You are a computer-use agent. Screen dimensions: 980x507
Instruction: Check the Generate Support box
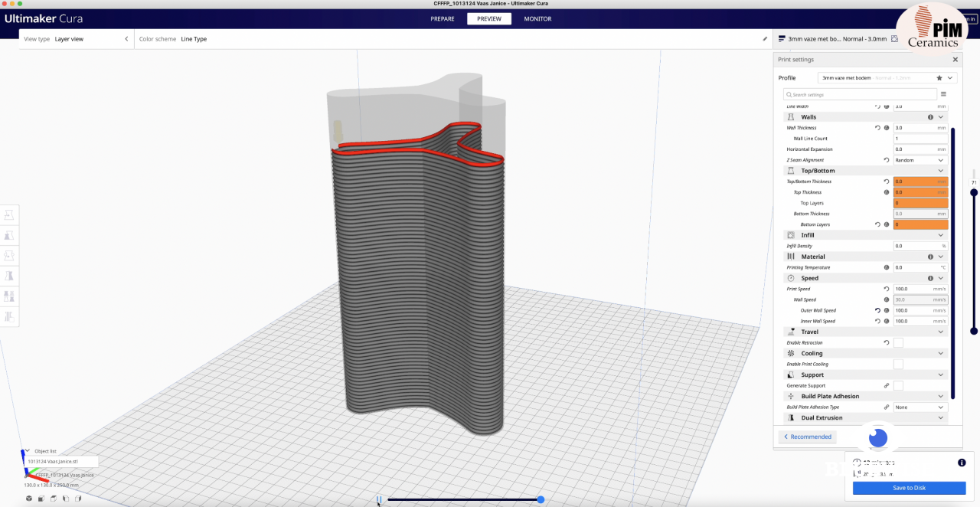898,385
